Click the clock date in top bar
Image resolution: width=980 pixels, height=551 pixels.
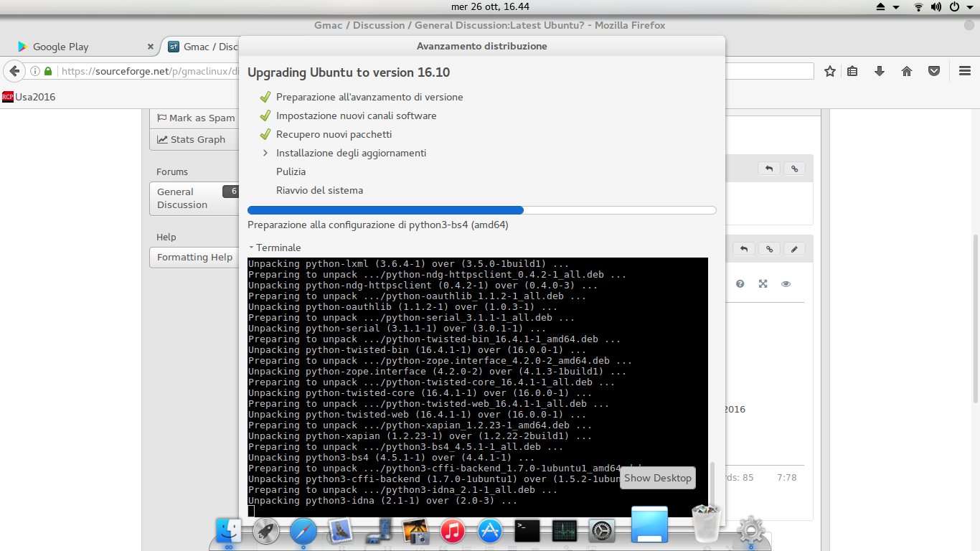[490, 6]
